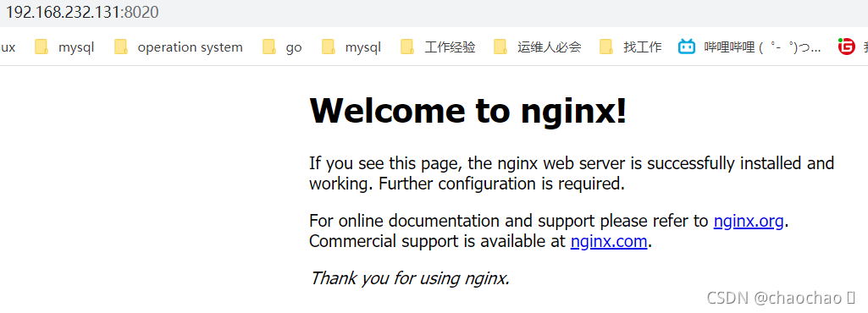Screen dimensions: 868x313
Task: Follow the nginx.com commercial support link
Action: point(608,242)
